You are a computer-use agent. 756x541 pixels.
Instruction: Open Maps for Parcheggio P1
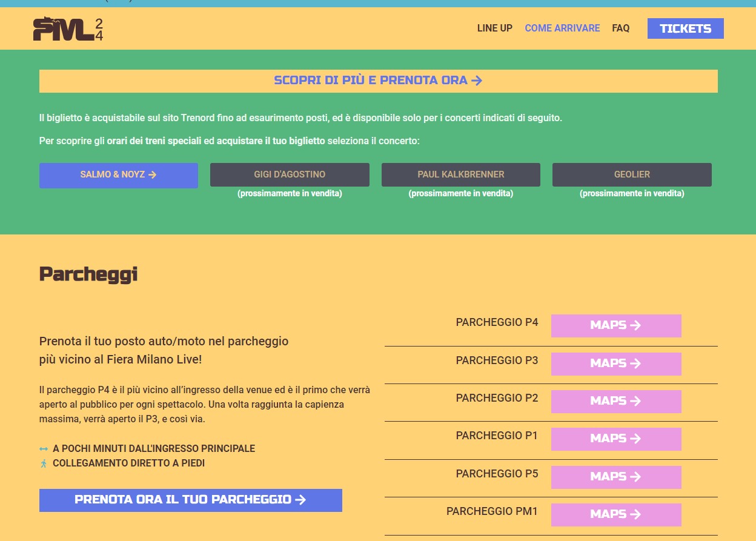click(615, 439)
